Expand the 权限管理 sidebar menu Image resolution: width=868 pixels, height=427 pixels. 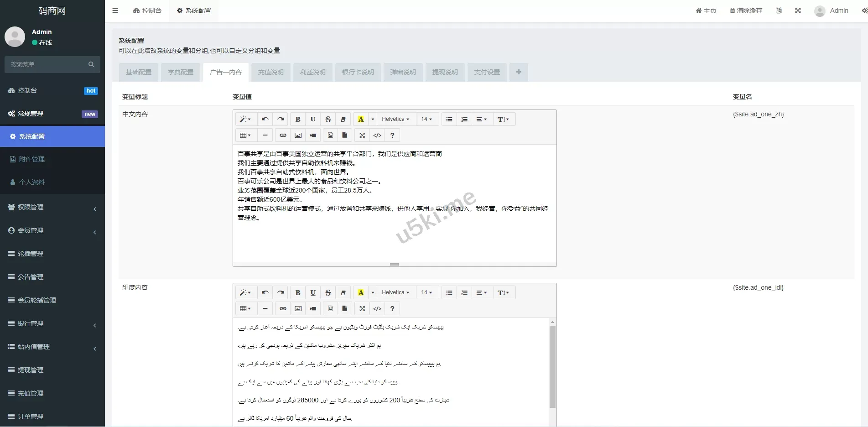tap(52, 207)
